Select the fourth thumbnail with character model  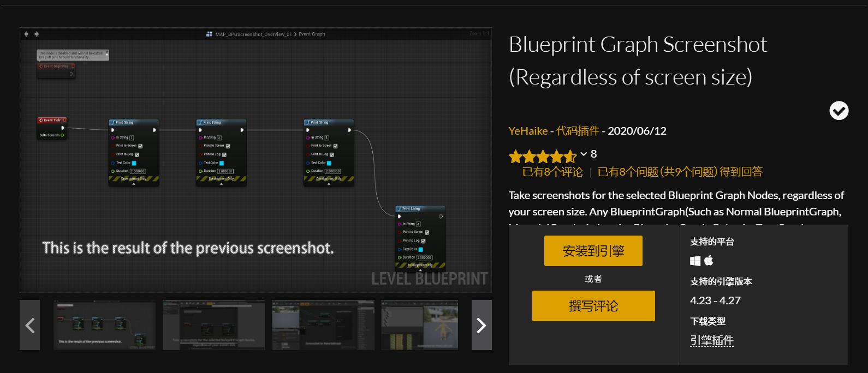click(x=419, y=325)
